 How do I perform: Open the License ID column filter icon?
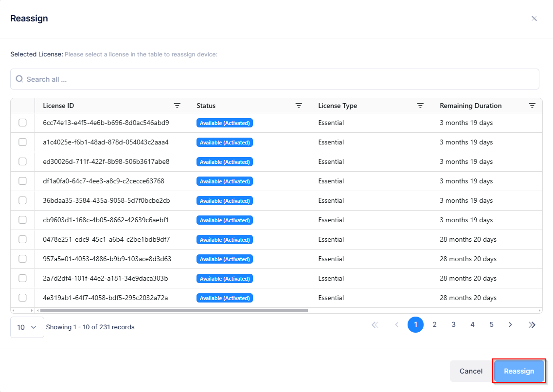[x=178, y=106]
